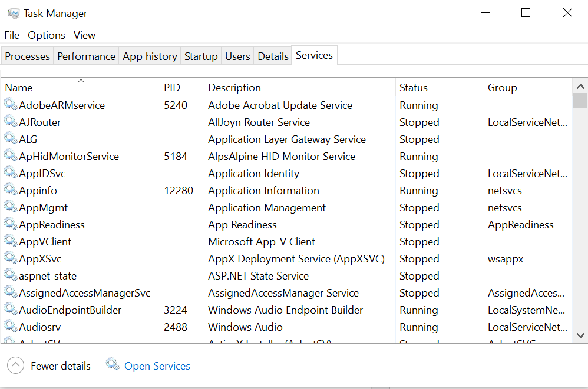Viewport: 588px width, 389px height.
Task: Switch to the Processes tab
Action: (x=27, y=55)
